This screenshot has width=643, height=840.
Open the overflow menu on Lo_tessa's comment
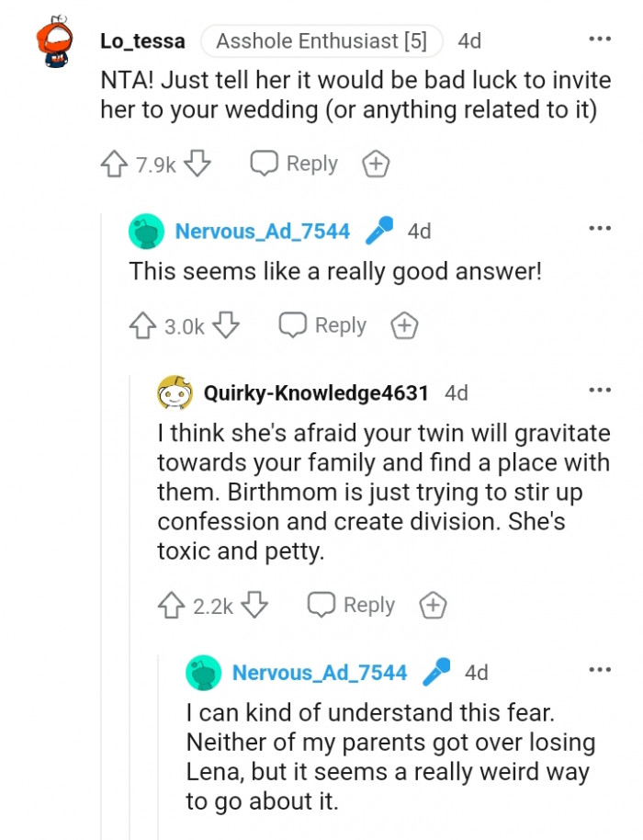(599, 37)
